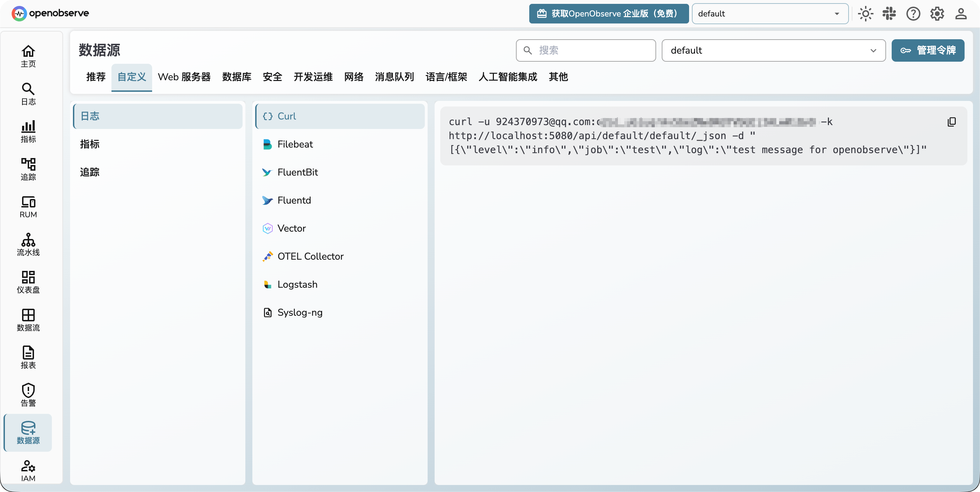The height and width of the screenshot is (492, 980).
Task: Switch to the 推荐 tab
Action: pos(96,77)
